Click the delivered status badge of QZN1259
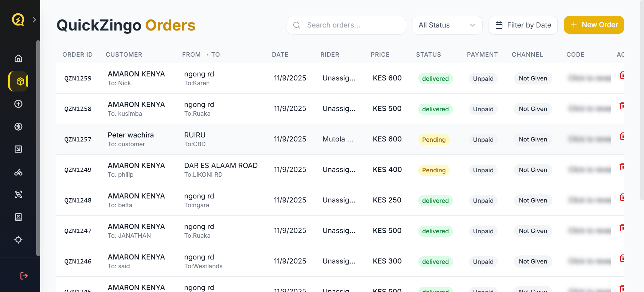The image size is (644, 292). point(435,78)
